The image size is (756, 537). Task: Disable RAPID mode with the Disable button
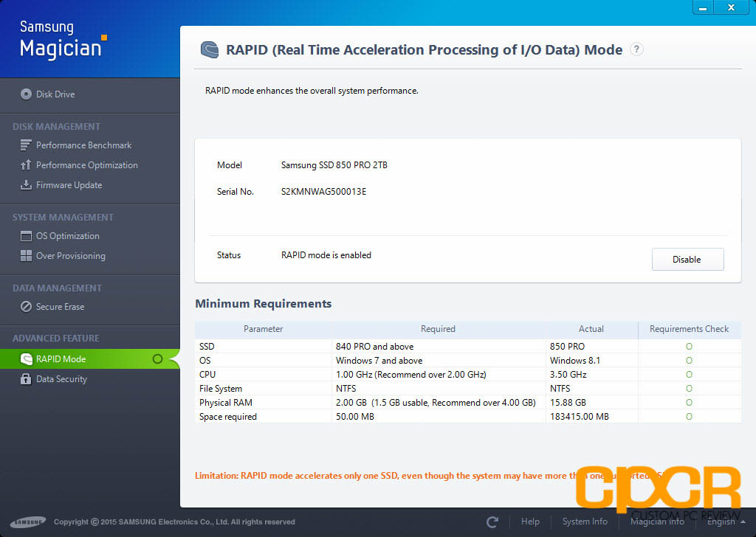[x=687, y=259]
